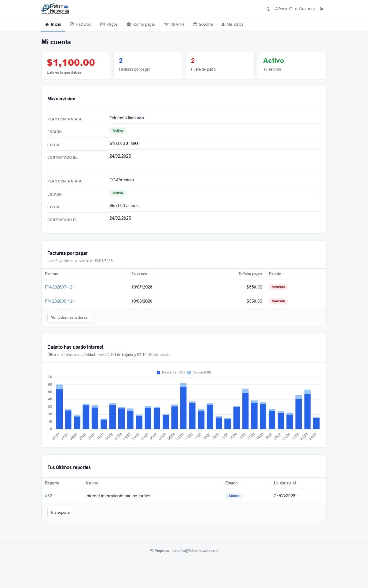Open the Soporte tab
Image resolution: width=368 pixels, height=588 pixels.
[x=203, y=25]
